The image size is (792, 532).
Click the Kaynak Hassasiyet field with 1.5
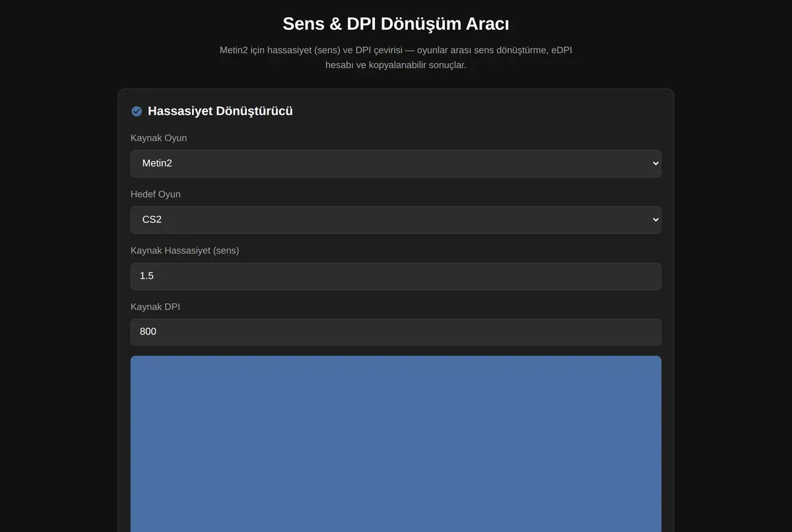coord(396,276)
